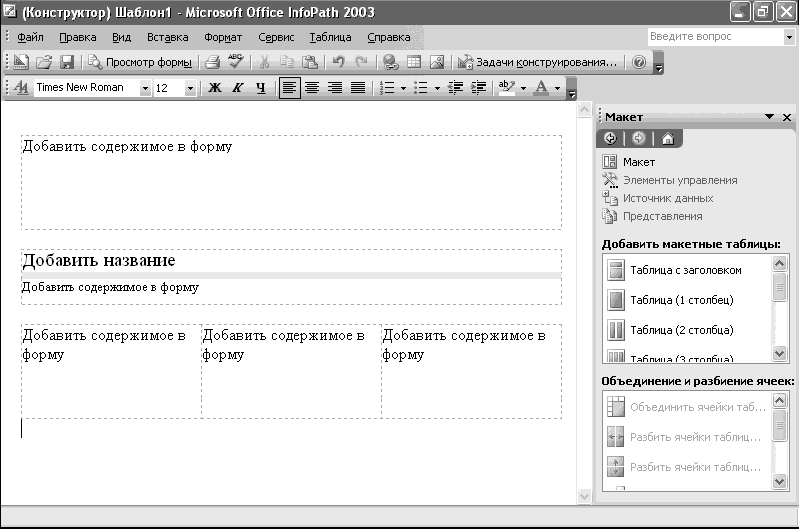Screen dimensions: 799x529
Task: Click the font styles AA icon
Action: pos(21,88)
